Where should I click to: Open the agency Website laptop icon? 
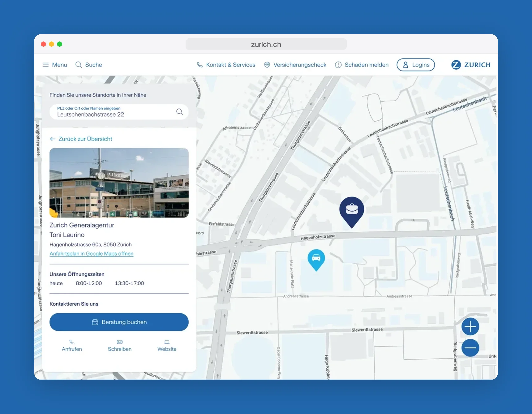click(x=167, y=342)
